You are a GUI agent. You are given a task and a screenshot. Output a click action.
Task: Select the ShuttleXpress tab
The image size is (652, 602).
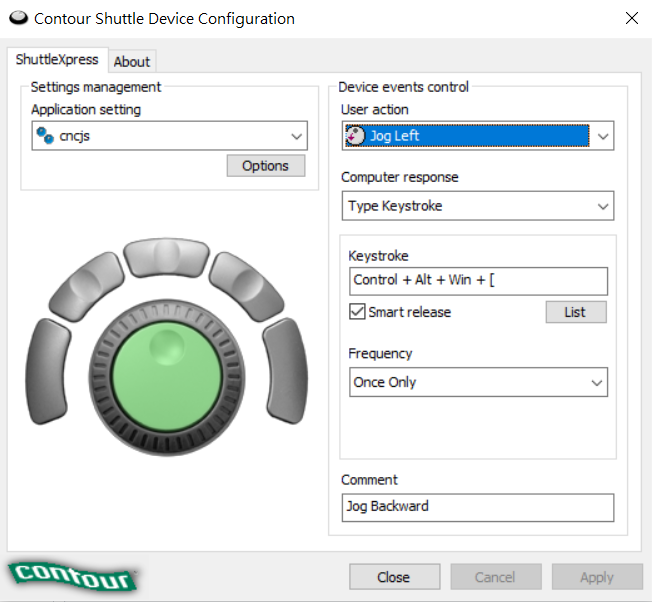57,60
